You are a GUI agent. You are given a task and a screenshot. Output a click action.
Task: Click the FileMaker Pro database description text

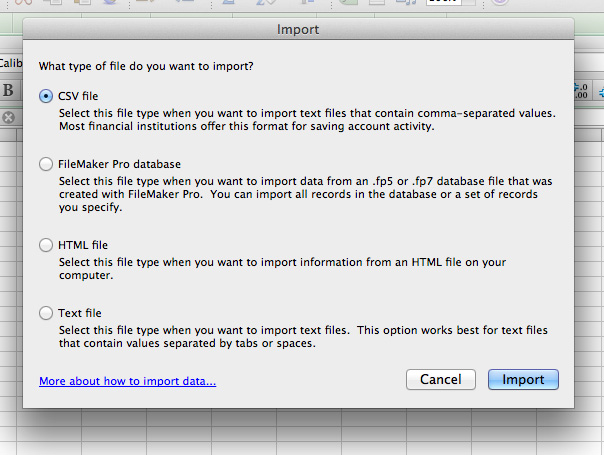[x=298, y=194]
